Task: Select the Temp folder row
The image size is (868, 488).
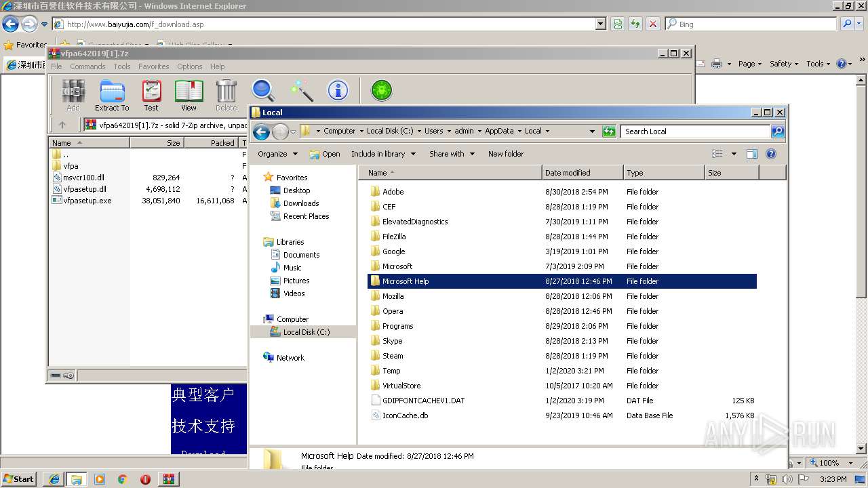Action: coord(562,371)
